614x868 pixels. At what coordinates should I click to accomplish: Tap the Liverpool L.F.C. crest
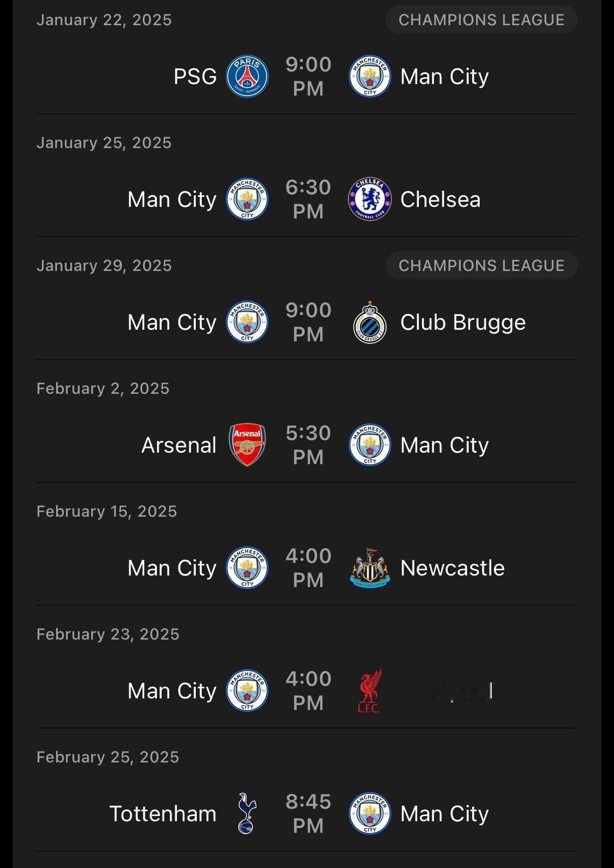pyautogui.click(x=369, y=691)
